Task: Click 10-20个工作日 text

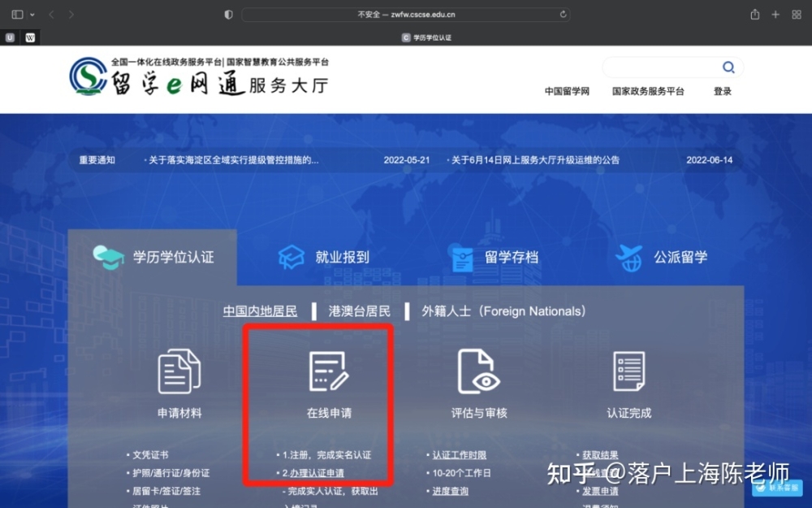Action: (461, 473)
